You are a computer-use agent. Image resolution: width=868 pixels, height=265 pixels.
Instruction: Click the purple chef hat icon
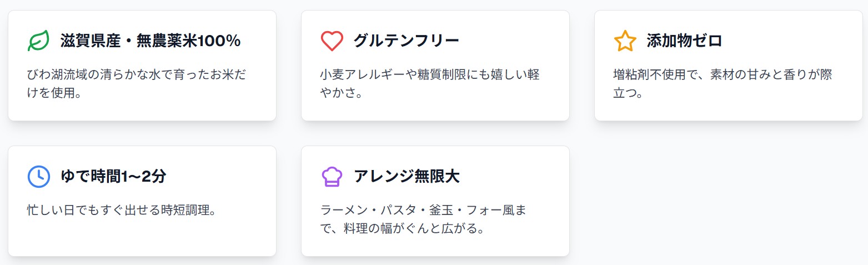(332, 177)
